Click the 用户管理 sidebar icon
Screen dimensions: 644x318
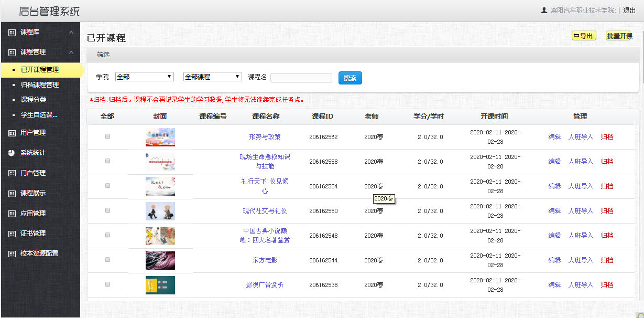coord(12,133)
